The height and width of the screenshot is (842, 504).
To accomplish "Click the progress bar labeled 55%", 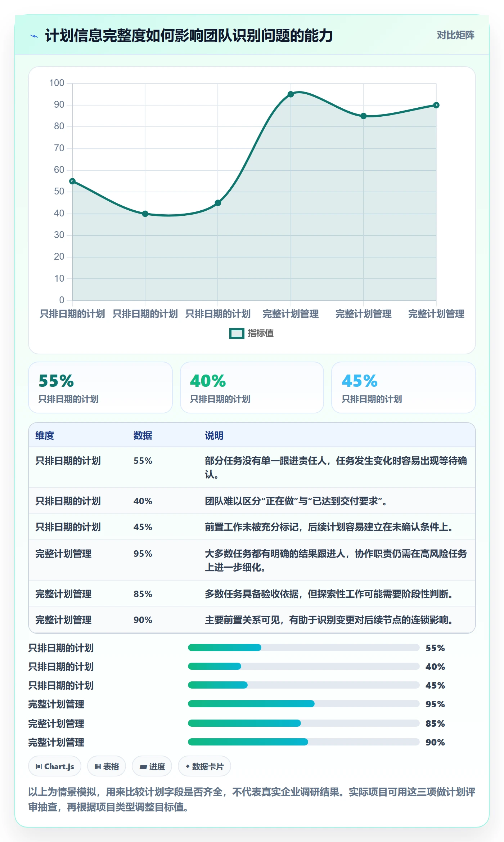I will pyautogui.click(x=304, y=648).
